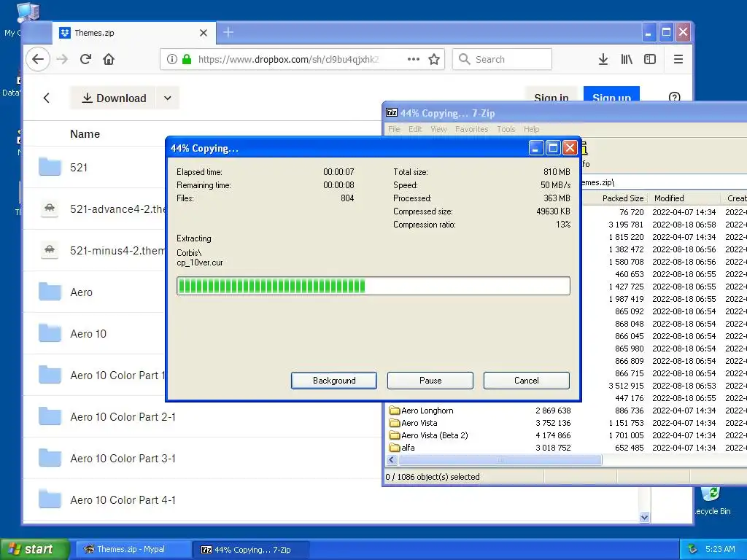
Task: Click the 521-minus4-2 theme file icon
Action: click(x=50, y=250)
